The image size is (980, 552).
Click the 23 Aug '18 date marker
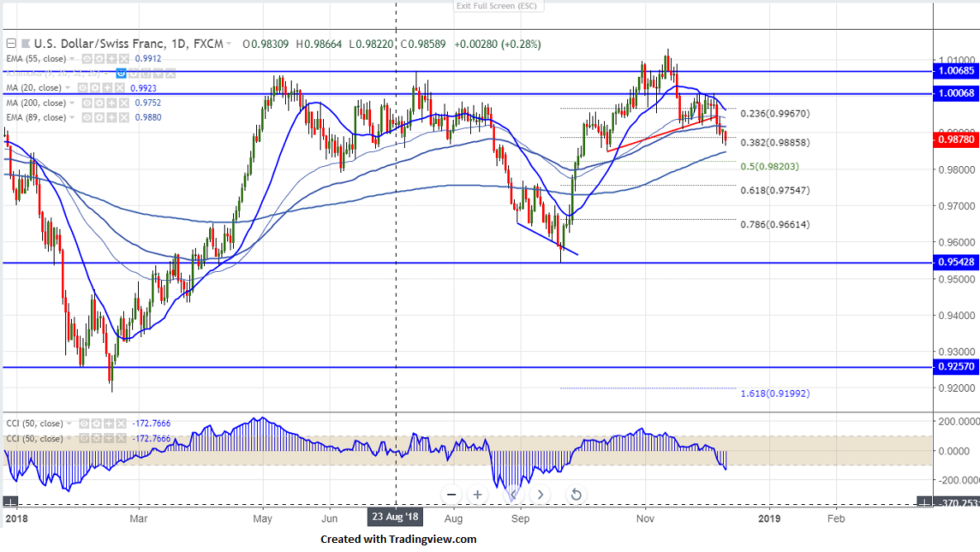pyautogui.click(x=396, y=517)
